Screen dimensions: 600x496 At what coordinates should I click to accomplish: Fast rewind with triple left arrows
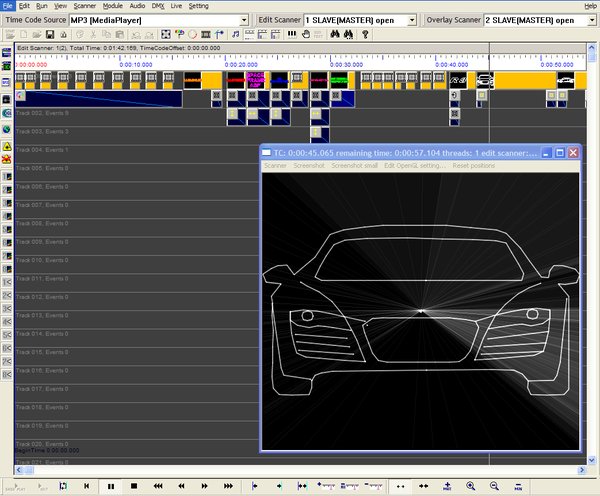pyautogui.click(x=158, y=486)
